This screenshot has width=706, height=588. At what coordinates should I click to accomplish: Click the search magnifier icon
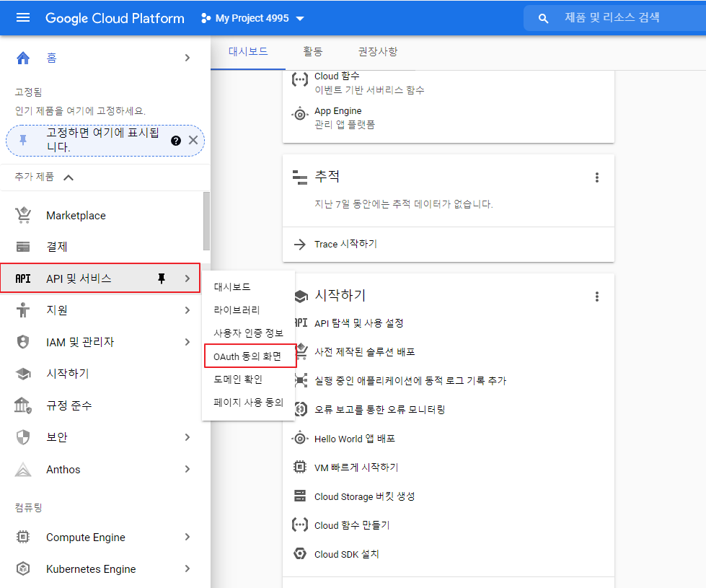tap(543, 19)
